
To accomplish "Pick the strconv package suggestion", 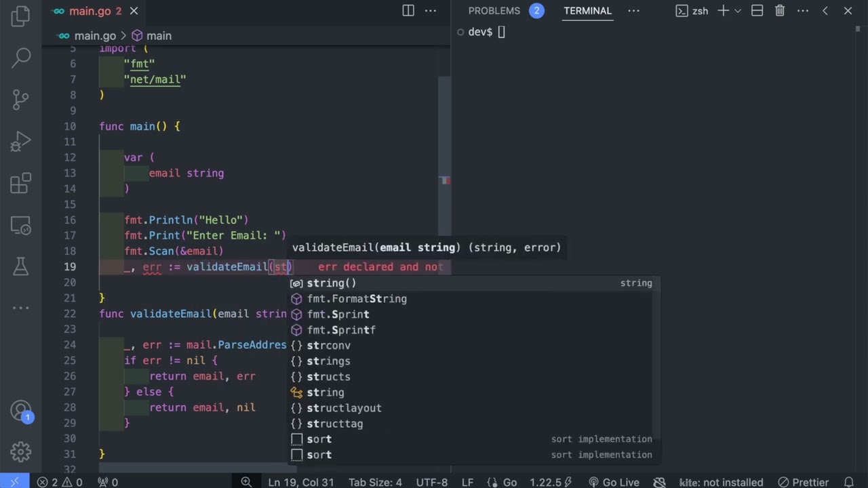I will (x=472, y=346).
